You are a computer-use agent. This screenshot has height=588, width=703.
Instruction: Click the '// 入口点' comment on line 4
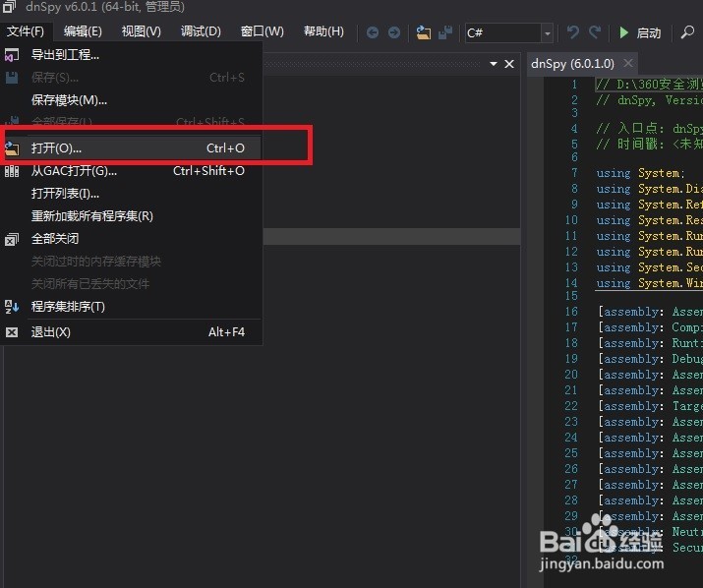click(649, 128)
